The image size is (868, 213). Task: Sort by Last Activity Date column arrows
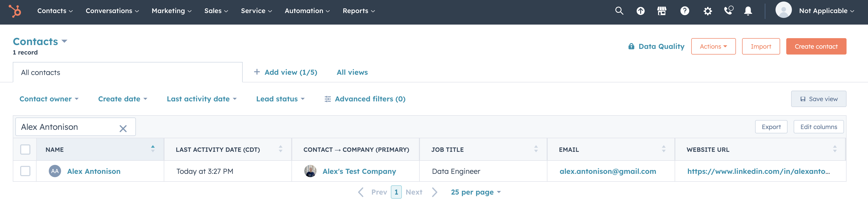[280, 149]
